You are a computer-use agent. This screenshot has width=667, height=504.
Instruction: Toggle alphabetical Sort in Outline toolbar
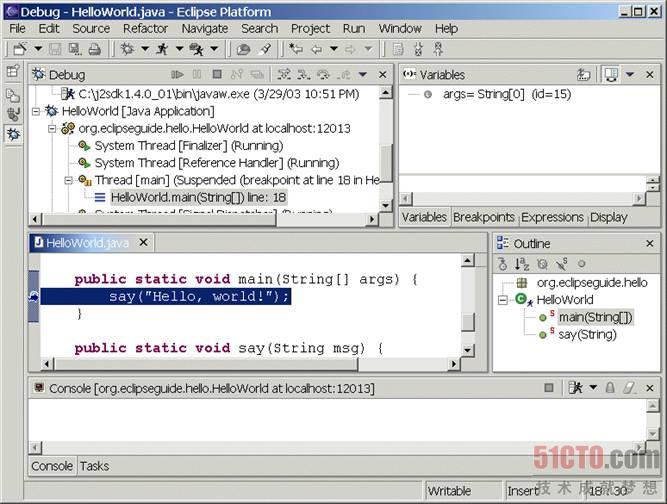point(522,264)
